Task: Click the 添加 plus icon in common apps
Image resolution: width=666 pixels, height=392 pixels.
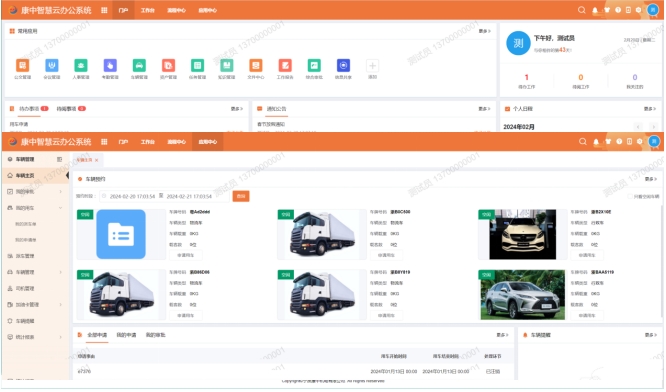Action: tap(373, 65)
